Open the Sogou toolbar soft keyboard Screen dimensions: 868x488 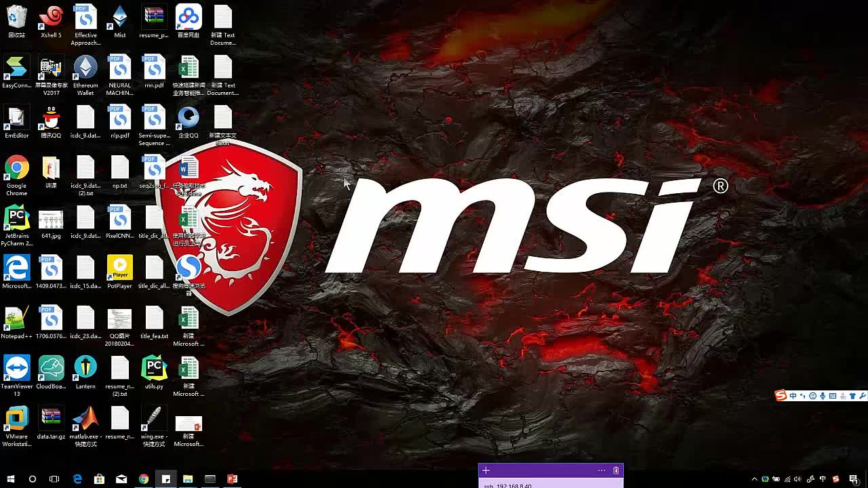833,396
